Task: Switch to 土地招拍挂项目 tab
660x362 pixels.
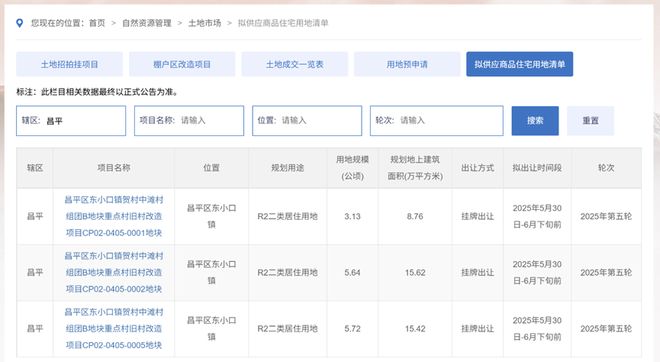Action: pos(69,64)
